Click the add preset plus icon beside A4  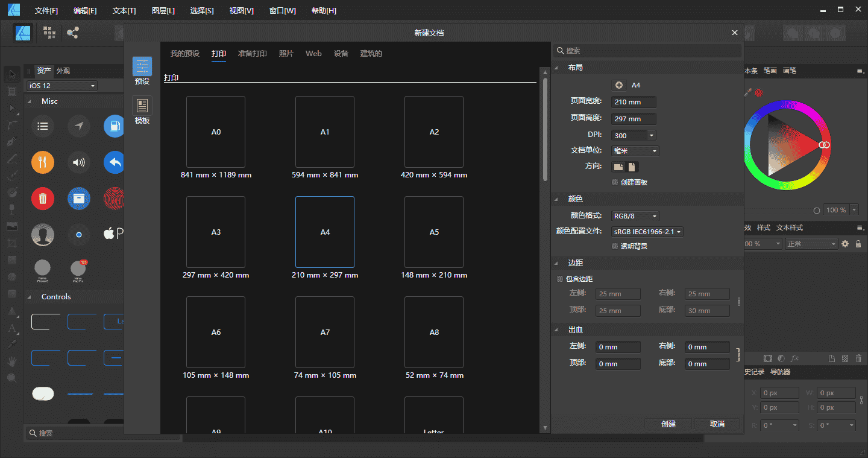pyautogui.click(x=618, y=85)
